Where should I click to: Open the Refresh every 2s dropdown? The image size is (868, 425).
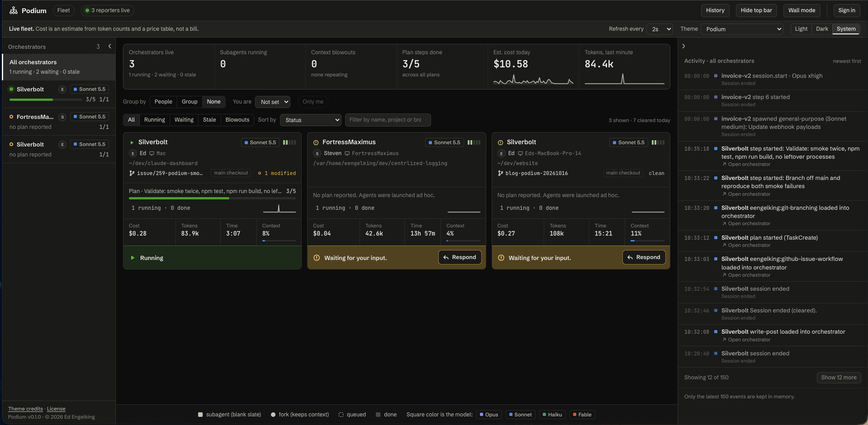(659, 29)
